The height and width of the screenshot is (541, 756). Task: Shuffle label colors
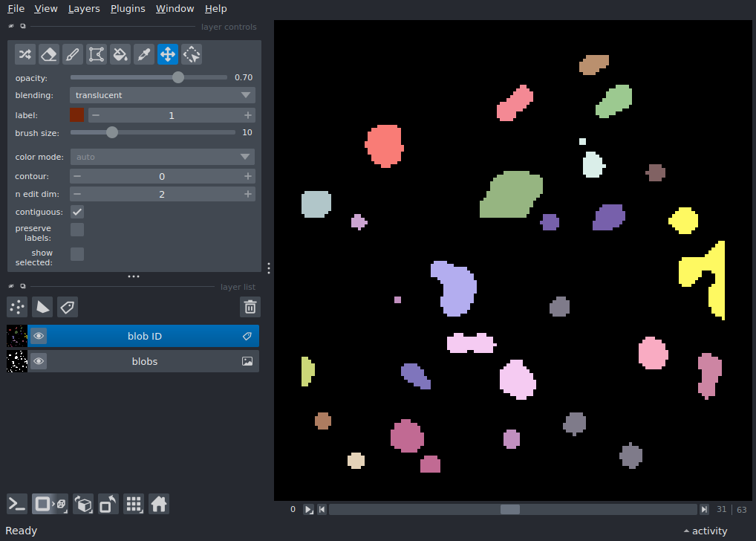coord(25,54)
